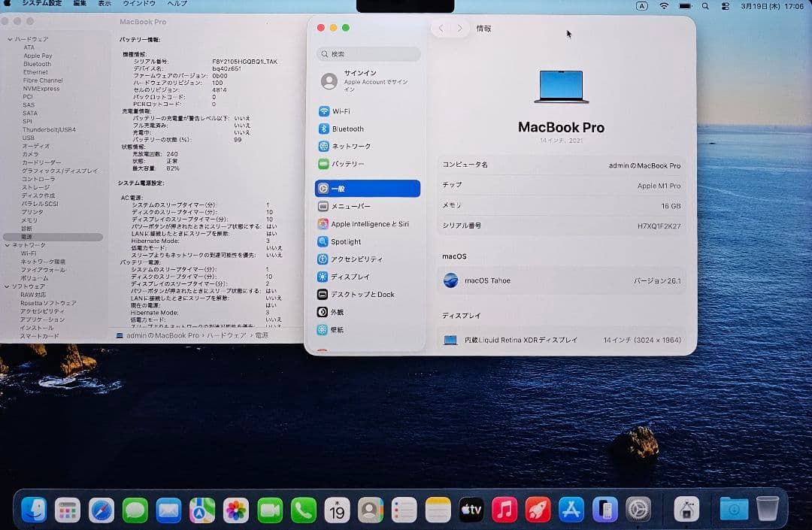Collapse ハードウェア tree in System Information
This screenshot has width=812, height=530.
click(x=9, y=39)
